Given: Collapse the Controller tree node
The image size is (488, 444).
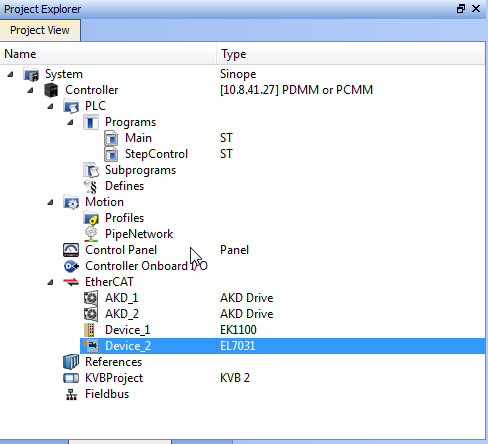Looking at the screenshot, I should (x=30, y=90).
